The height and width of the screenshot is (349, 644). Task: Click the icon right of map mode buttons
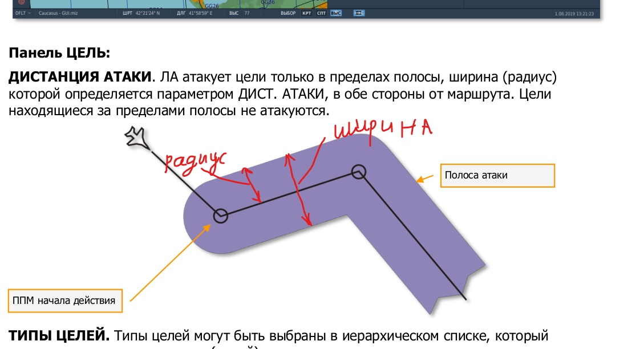[359, 13]
